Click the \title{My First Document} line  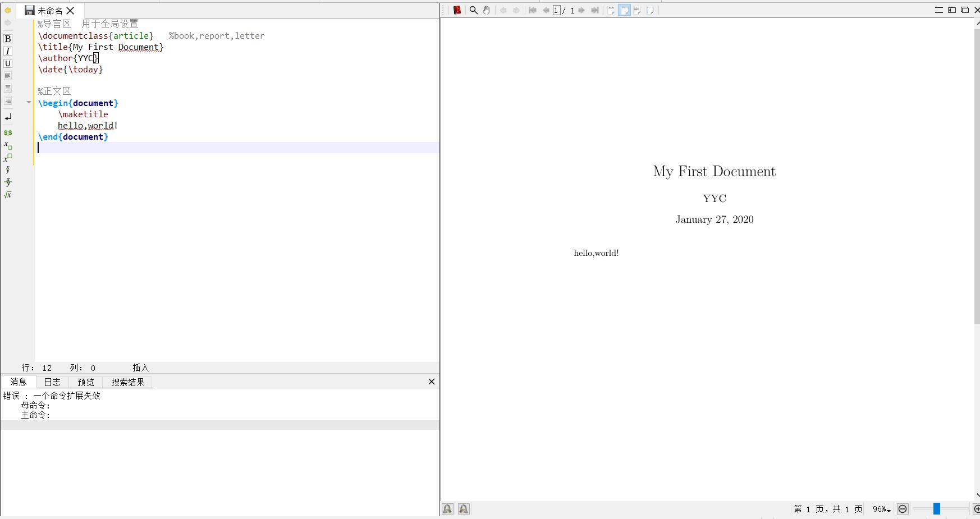pos(100,47)
